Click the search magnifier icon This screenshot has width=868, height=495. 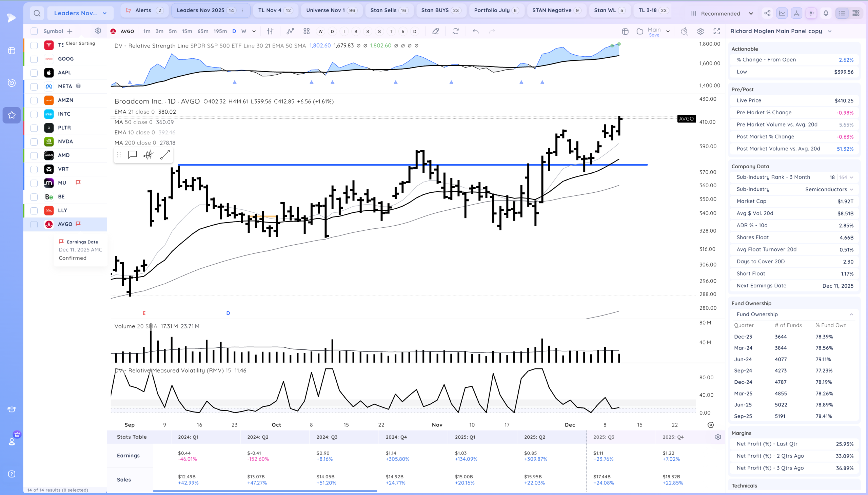[x=37, y=13]
